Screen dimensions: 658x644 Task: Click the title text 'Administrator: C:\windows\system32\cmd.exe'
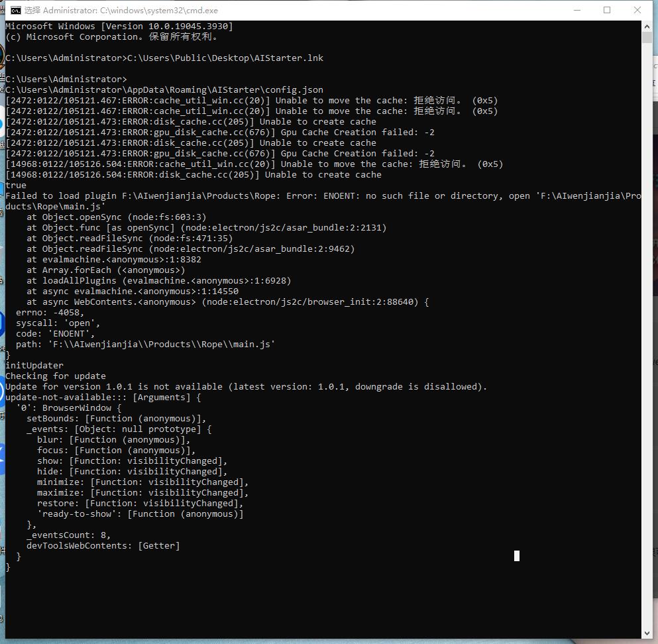coord(130,11)
